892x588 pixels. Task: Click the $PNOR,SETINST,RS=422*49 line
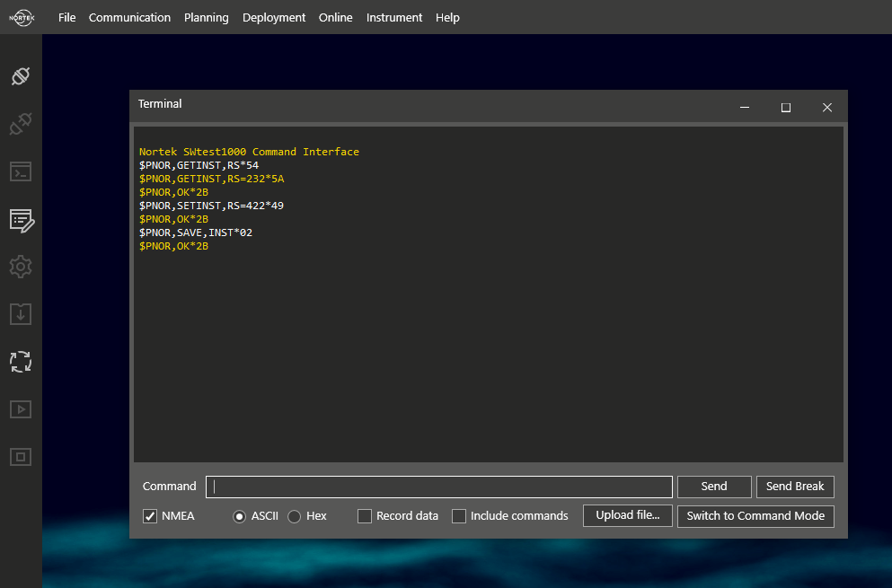pyautogui.click(x=212, y=206)
